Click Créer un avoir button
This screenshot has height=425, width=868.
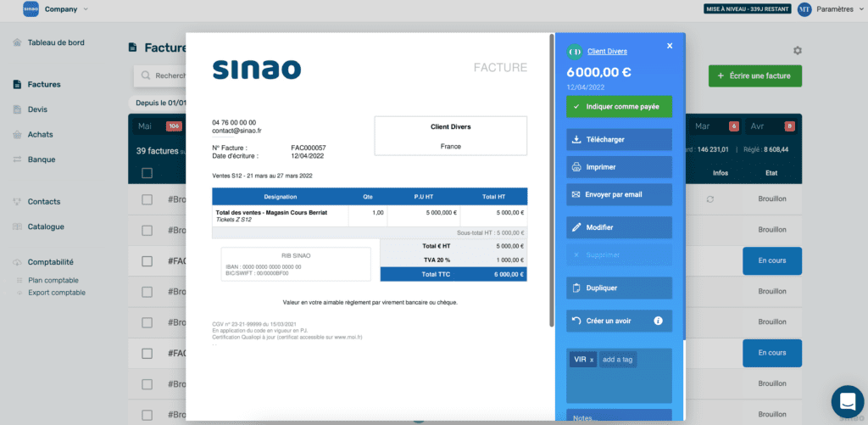pos(619,321)
